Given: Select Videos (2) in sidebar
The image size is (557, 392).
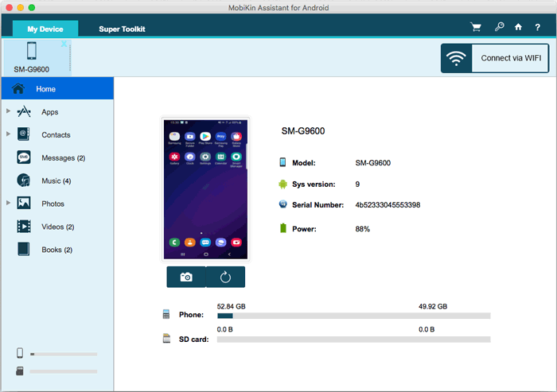Looking at the screenshot, I should click(57, 227).
